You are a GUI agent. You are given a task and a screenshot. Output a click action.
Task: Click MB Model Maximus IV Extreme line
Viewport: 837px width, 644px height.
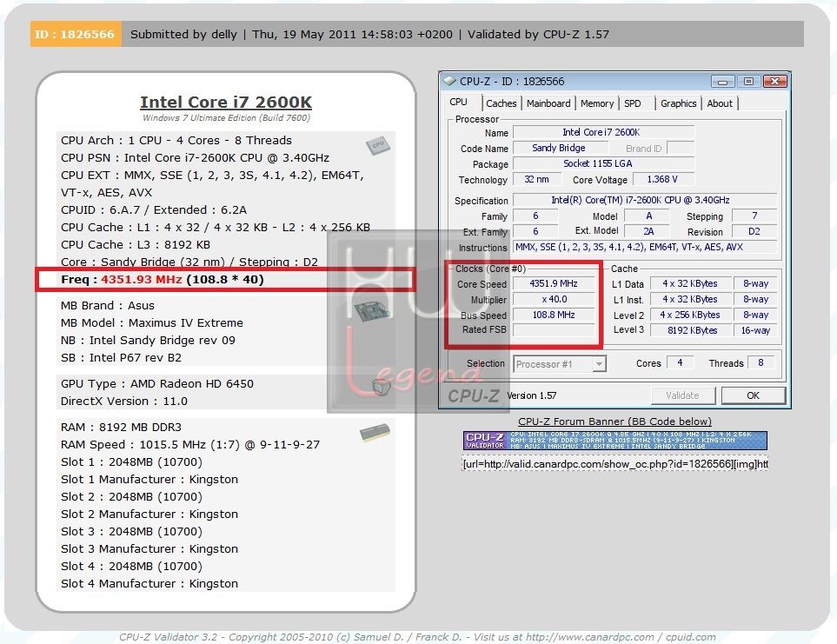pyautogui.click(x=151, y=322)
